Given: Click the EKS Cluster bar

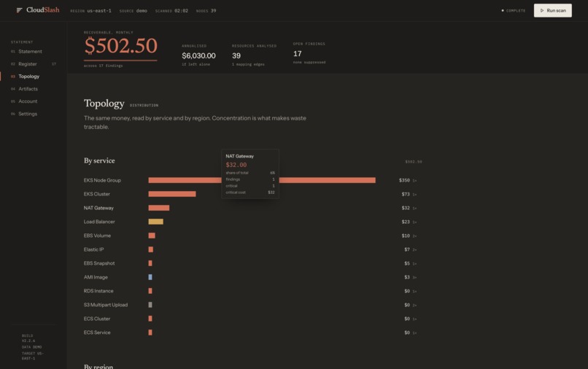Looking at the screenshot, I should pos(172,194).
